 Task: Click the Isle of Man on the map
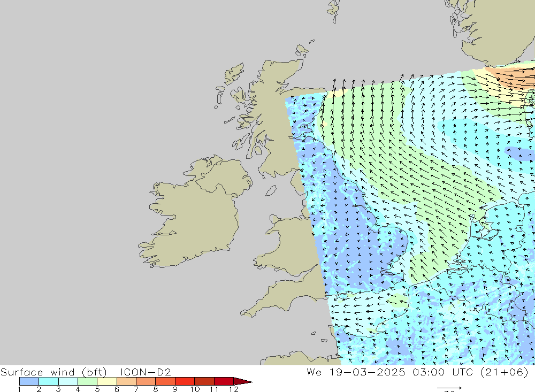[271, 191]
